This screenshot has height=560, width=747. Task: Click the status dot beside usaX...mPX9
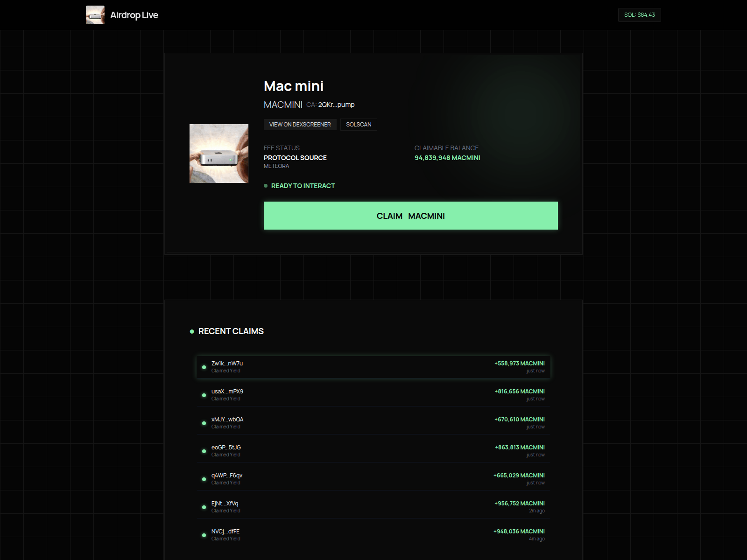(x=204, y=395)
